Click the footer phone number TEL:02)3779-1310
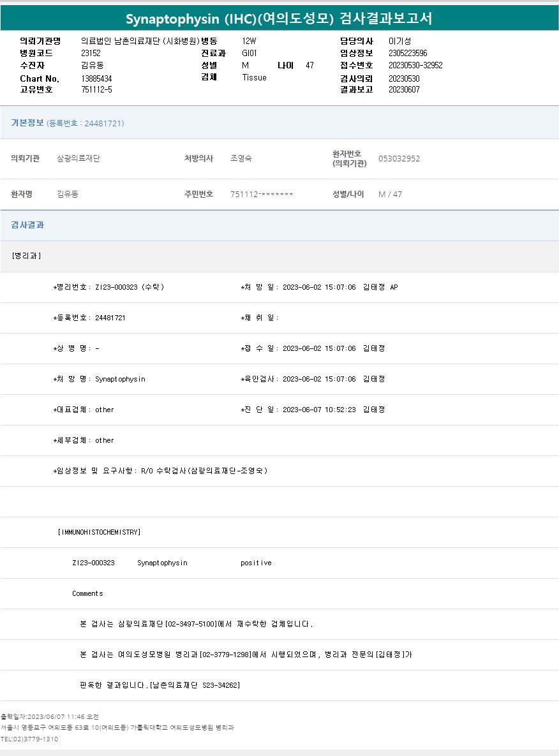559x756 pixels. point(29,739)
